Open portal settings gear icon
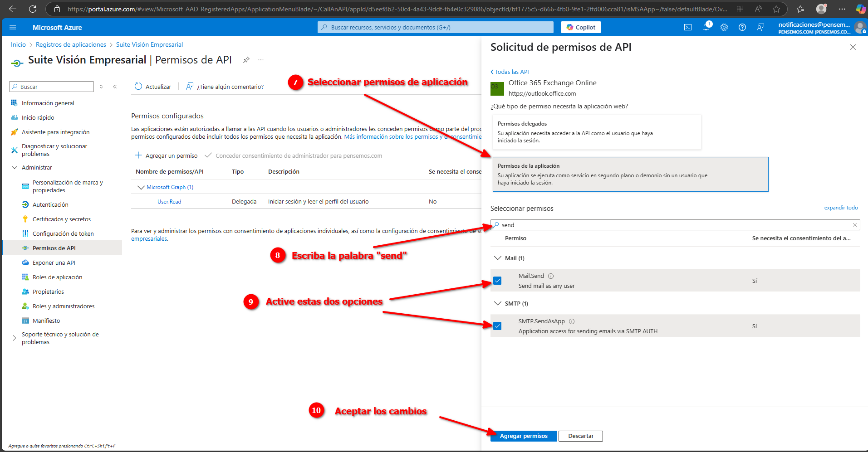This screenshot has height=452, width=868. (x=724, y=27)
